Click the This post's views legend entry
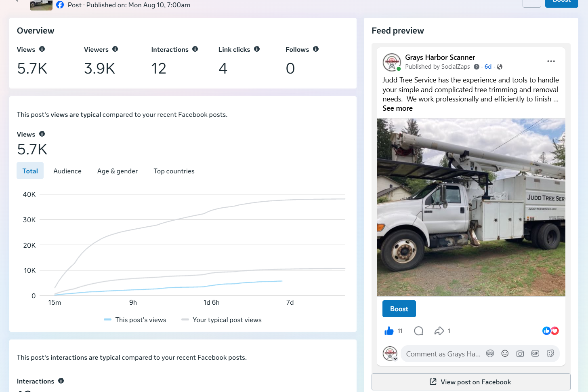This screenshot has height=392, width=588. pyautogui.click(x=135, y=320)
